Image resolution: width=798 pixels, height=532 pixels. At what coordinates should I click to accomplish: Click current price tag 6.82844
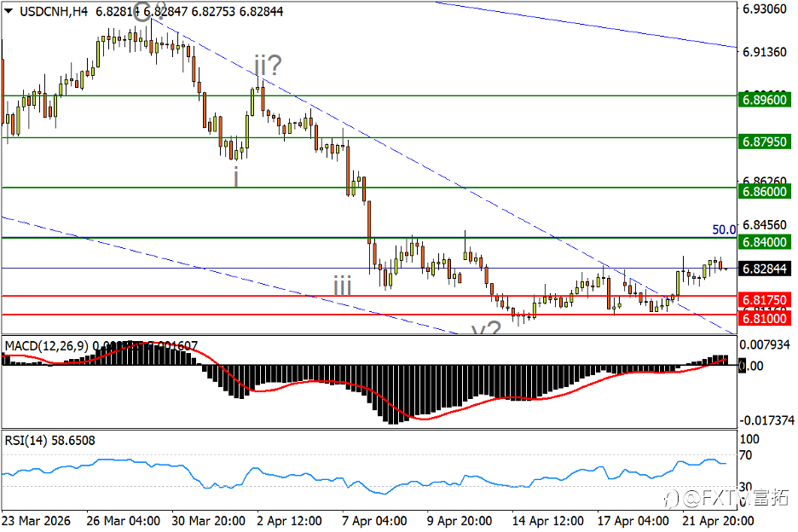pyautogui.click(x=765, y=269)
